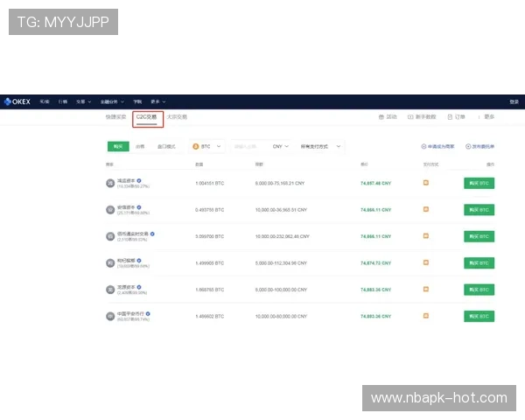Click the merchant avatar in the 1.499905 BTC row
The width and height of the screenshot is (525, 420).
(x=110, y=262)
